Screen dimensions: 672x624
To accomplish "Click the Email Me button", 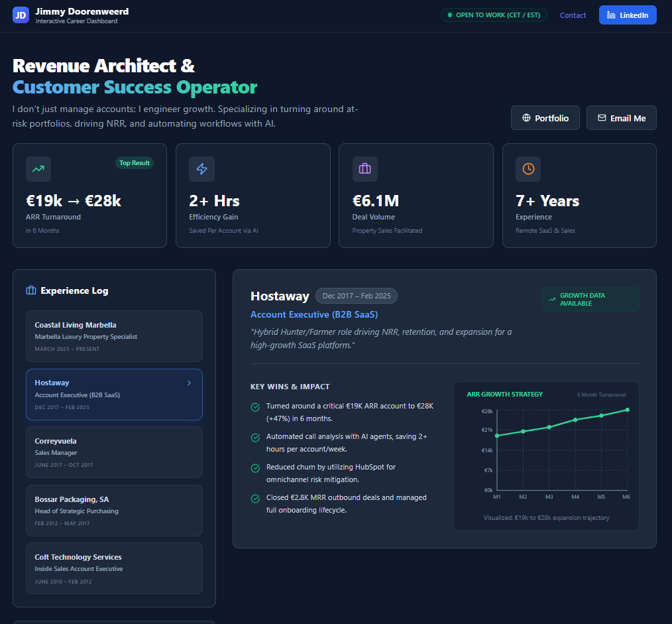I will click(621, 117).
